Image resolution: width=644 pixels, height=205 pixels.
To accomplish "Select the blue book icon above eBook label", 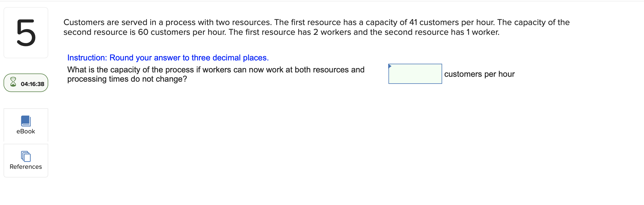I will point(26,121).
